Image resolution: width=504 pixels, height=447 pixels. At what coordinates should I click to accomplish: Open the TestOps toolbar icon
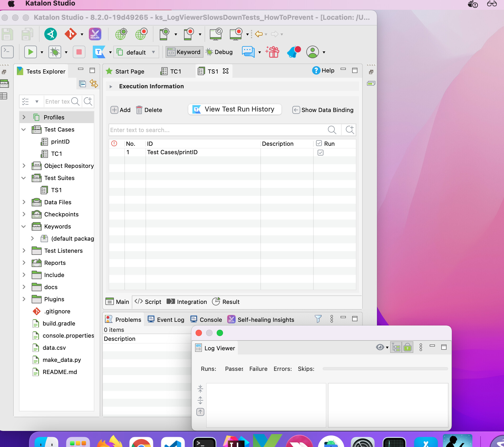pos(99,52)
